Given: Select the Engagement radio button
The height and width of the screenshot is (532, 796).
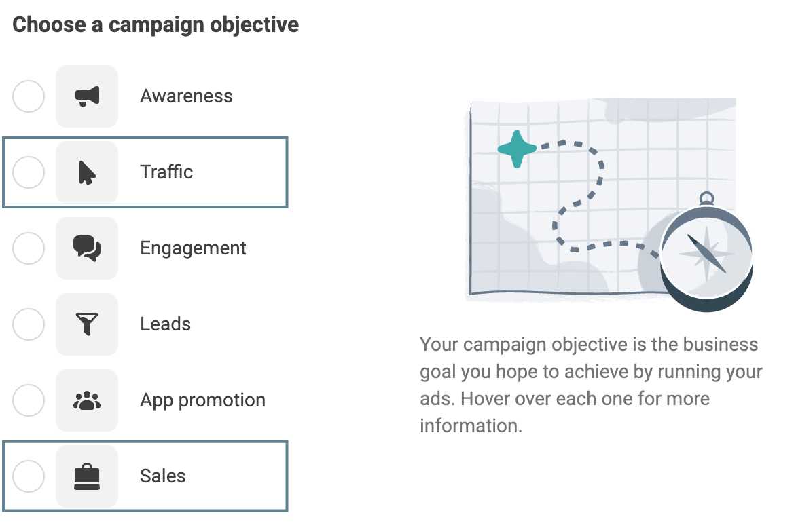Looking at the screenshot, I should pyautogui.click(x=28, y=248).
